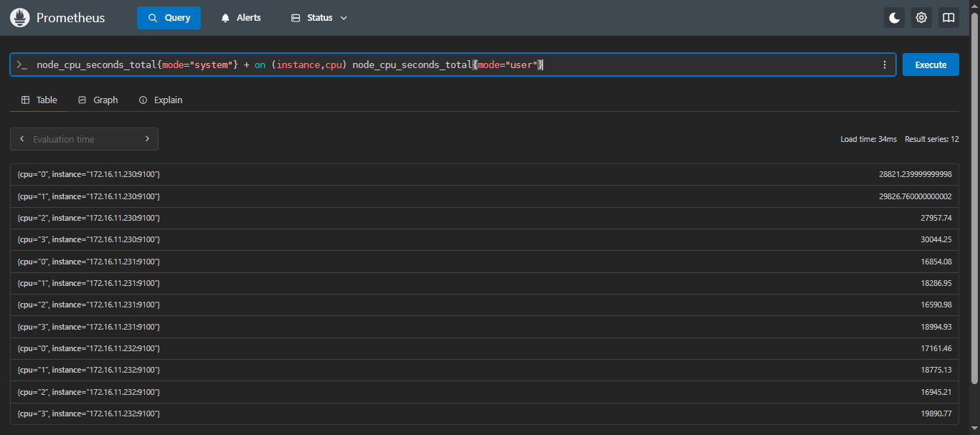
Task: Open documentation book icon
Action: coord(948,18)
